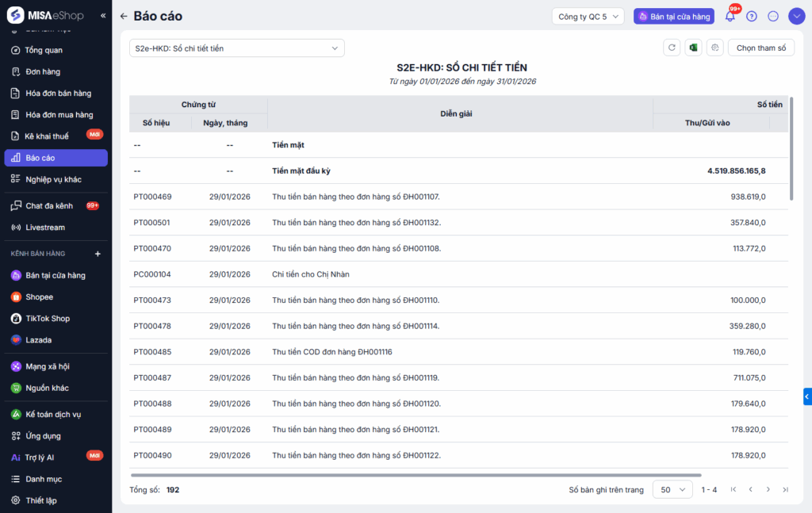Screen dimensions: 812x513
Task: Open the user account avatar menu
Action: click(795, 17)
